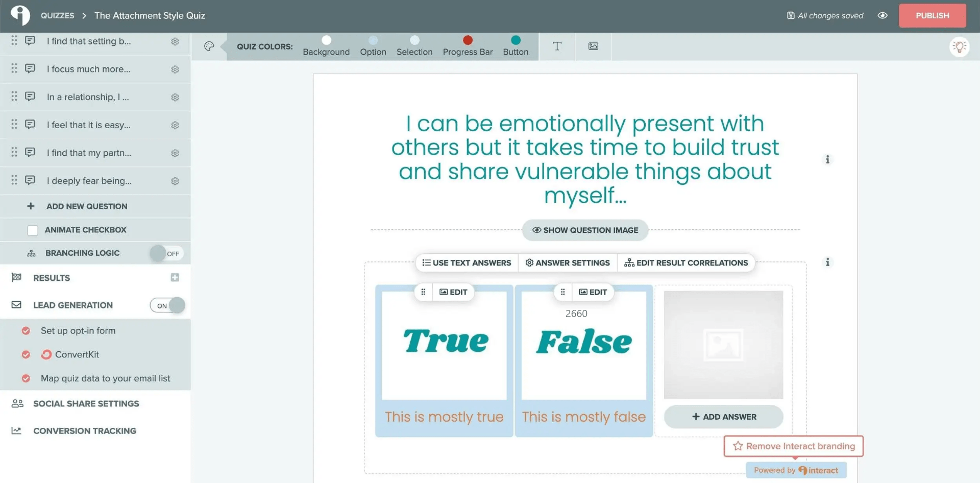Open Edit Result Correlations

pyautogui.click(x=686, y=263)
